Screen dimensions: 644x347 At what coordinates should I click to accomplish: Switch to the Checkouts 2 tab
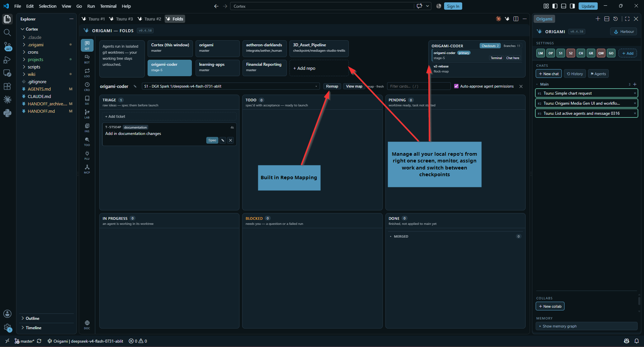(490, 46)
